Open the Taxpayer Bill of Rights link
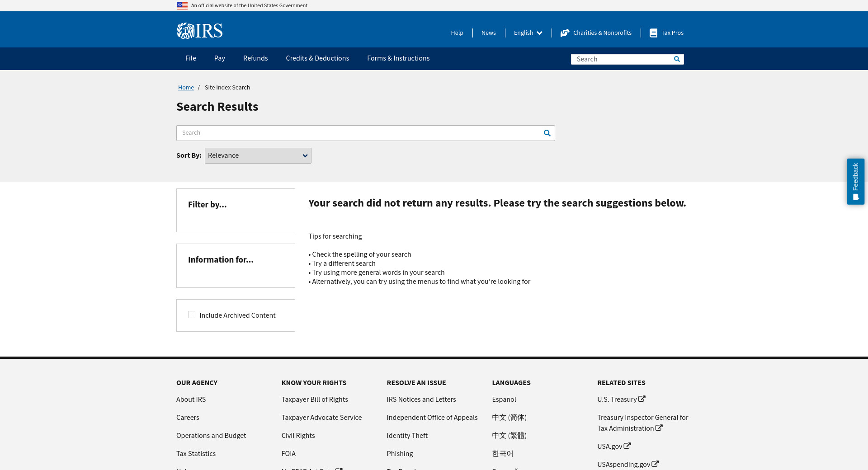 click(x=315, y=399)
